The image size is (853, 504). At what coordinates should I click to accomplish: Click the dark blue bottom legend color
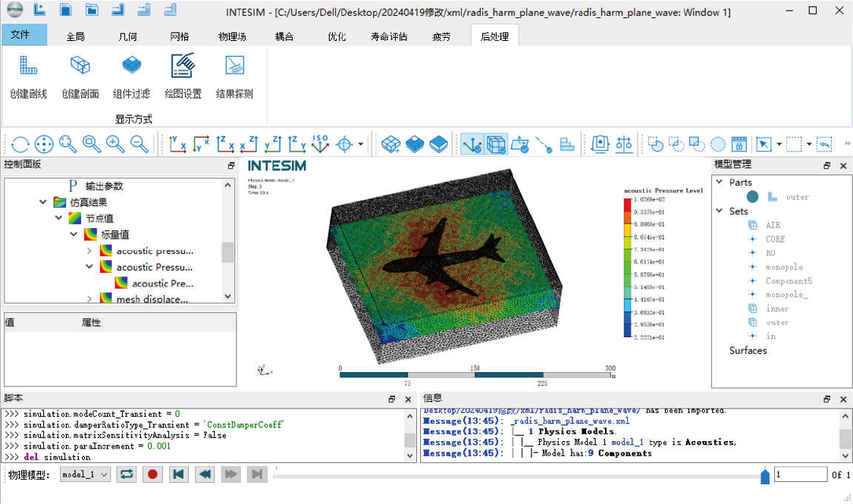pyautogui.click(x=628, y=330)
